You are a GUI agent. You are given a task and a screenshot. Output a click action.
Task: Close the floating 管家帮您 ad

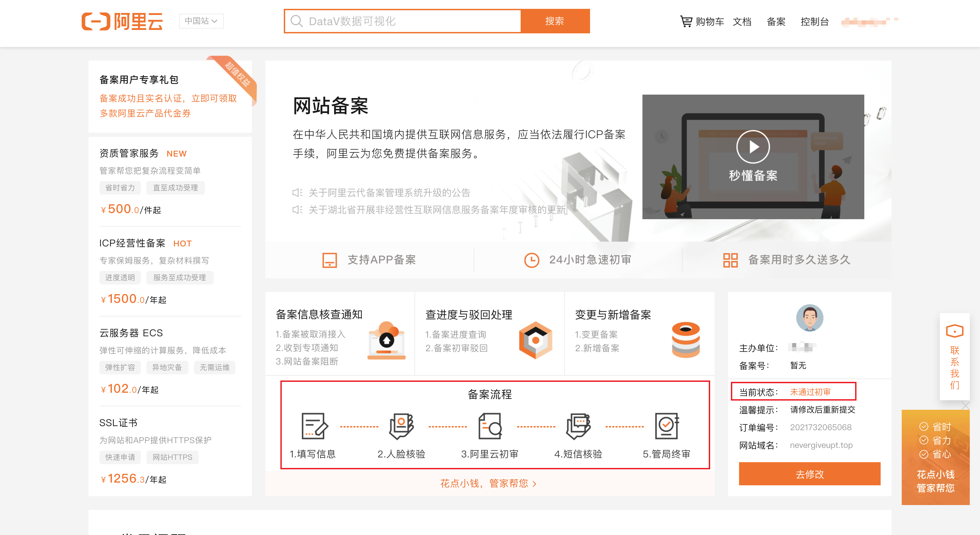pyautogui.click(x=966, y=406)
